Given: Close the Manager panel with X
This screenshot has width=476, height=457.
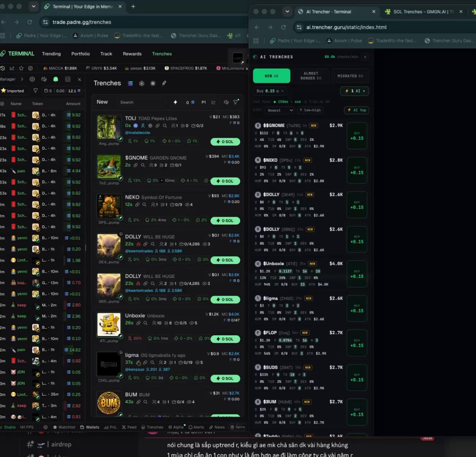Looking at the screenshot, I should (79, 79).
